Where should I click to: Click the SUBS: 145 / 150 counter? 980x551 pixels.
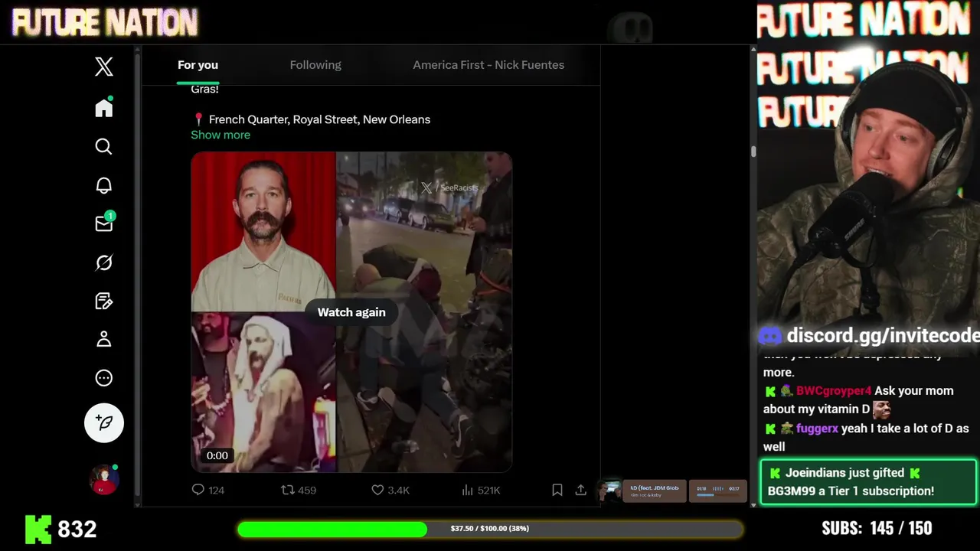pos(877,528)
